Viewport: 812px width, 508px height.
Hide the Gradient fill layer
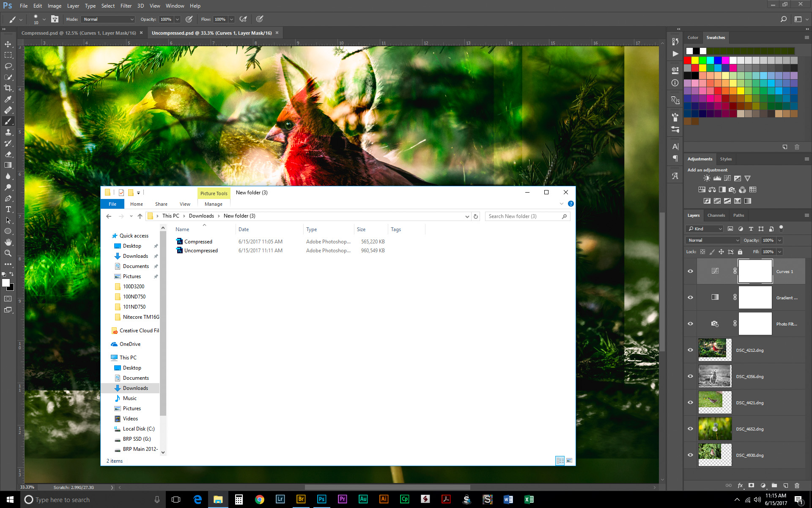coord(691,298)
